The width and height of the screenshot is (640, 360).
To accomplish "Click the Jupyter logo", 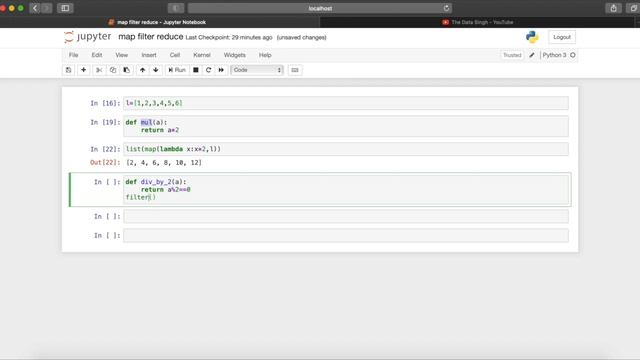I will pos(88,37).
